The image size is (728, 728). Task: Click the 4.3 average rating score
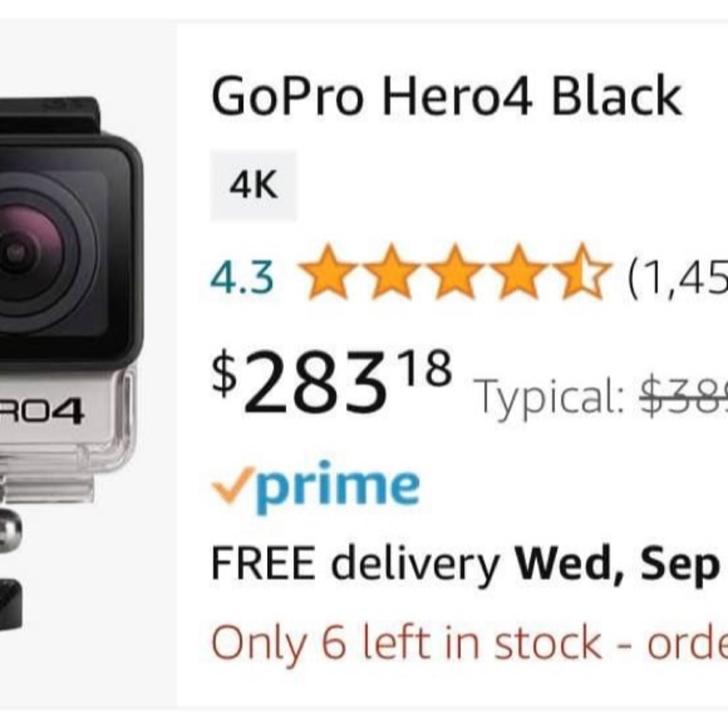tap(241, 275)
